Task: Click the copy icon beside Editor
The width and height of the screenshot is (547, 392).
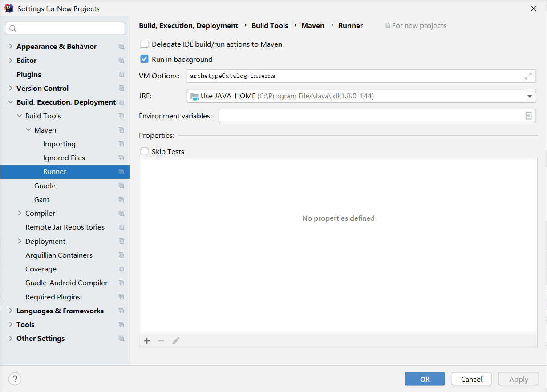Action: 121,60
